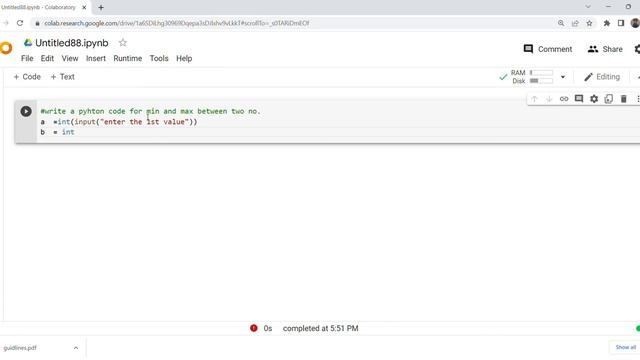640x360 pixels.
Task: Click red error status icon
Action: coord(253,328)
